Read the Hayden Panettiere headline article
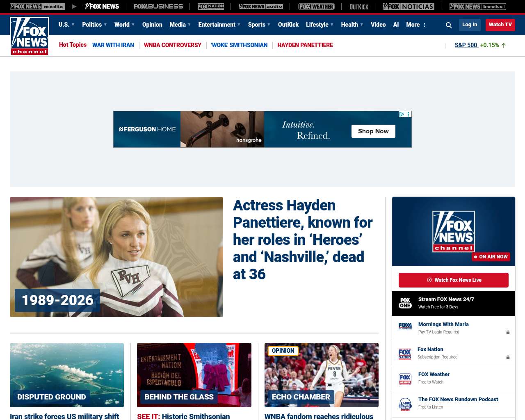 click(304, 240)
